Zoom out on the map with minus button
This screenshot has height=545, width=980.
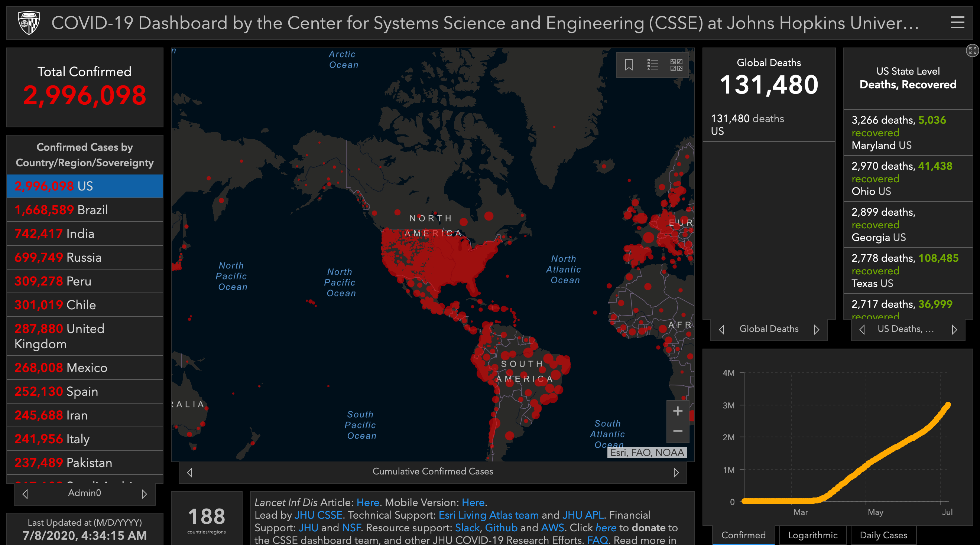coord(678,431)
